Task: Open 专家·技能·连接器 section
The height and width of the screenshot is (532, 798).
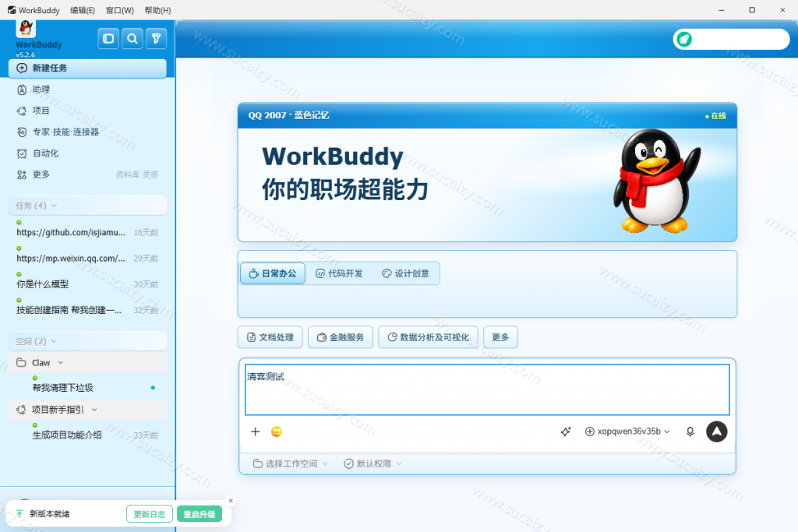Action: tap(87, 132)
